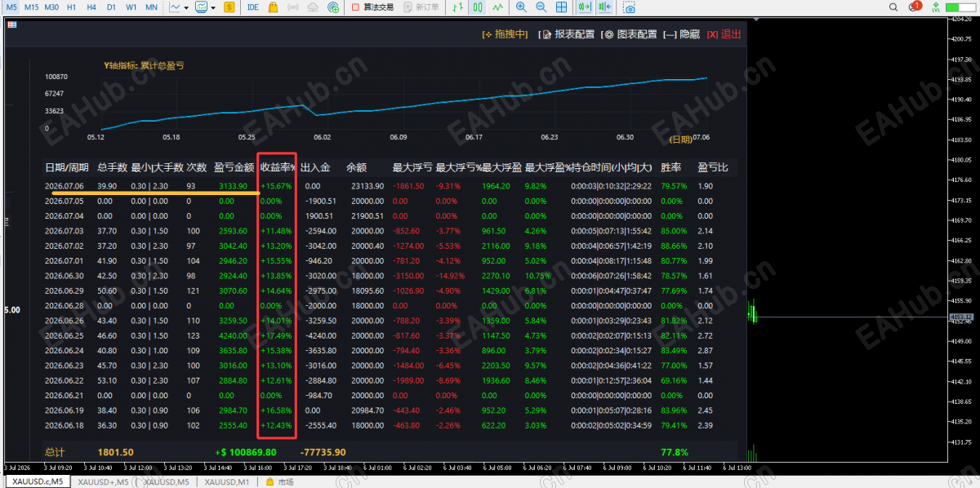The width and height of the screenshot is (980, 488).
Task: Switch chart to bar chart display
Action: pos(459,7)
